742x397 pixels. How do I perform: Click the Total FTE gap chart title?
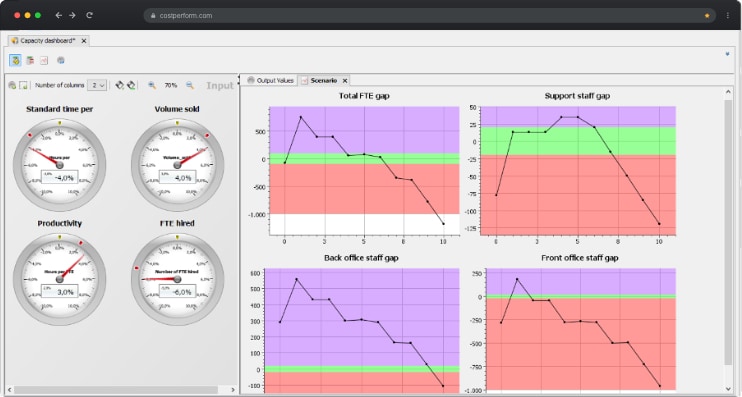(x=364, y=96)
